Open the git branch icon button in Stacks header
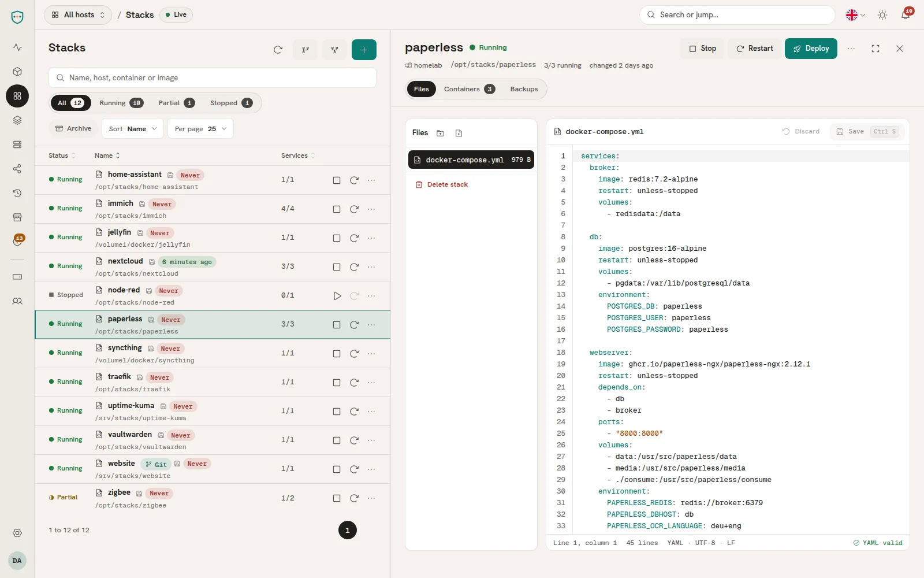924x578 pixels. pyautogui.click(x=305, y=50)
